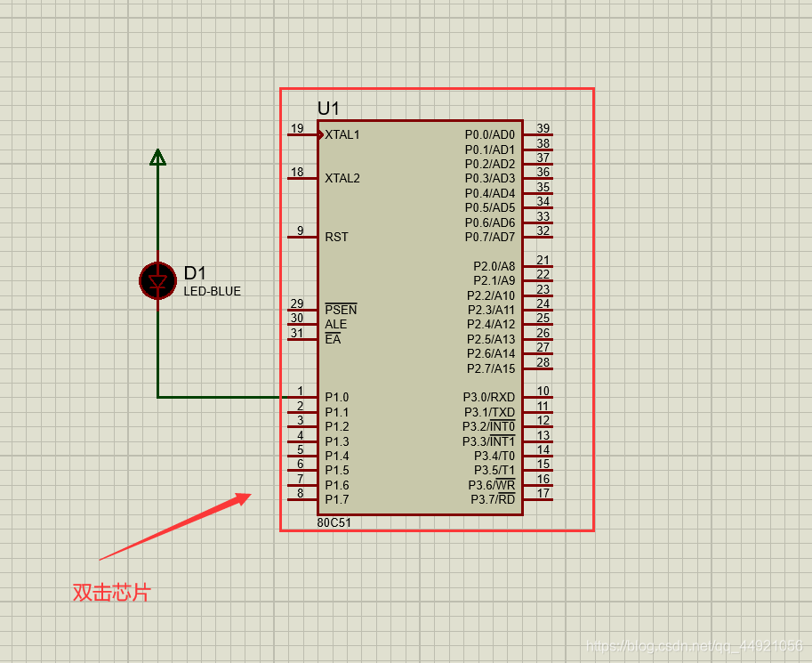
Task: Select the 80C51 chip body
Action: (x=420, y=318)
